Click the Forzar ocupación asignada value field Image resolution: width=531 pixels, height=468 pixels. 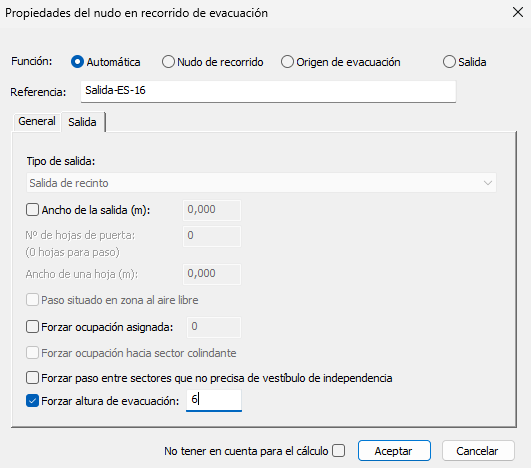[x=214, y=327]
